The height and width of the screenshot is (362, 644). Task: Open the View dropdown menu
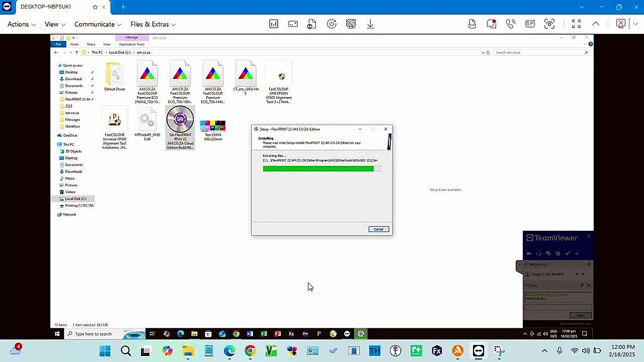point(55,24)
